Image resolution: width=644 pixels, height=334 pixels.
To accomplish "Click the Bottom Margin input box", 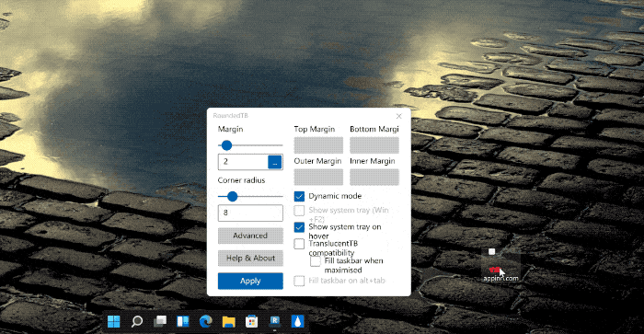I will [374, 145].
